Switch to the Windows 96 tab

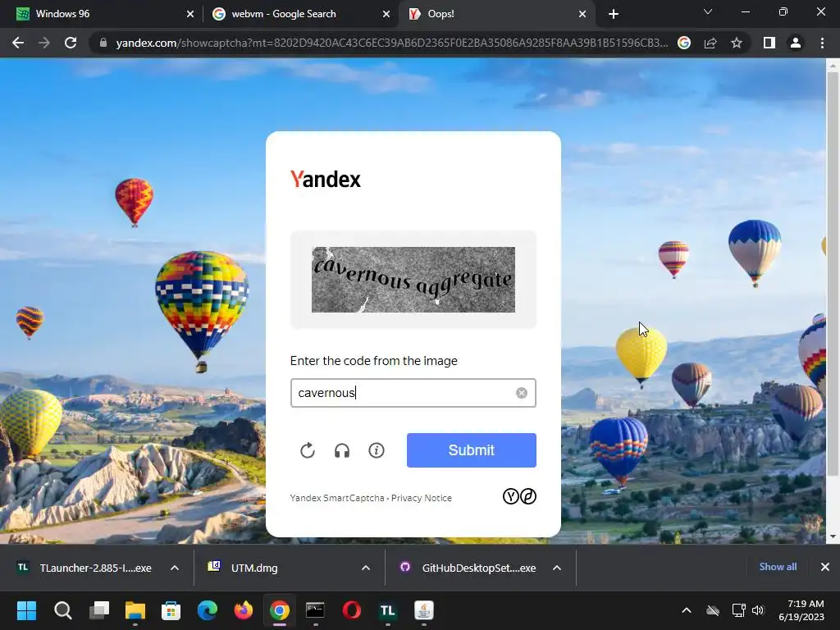[x=102, y=14]
